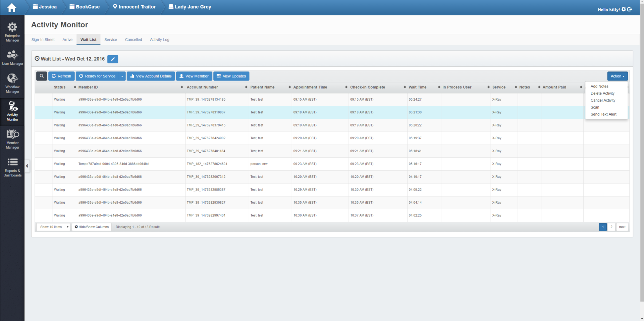
Task: Click the Home icon in top bar
Action: coord(12,7)
